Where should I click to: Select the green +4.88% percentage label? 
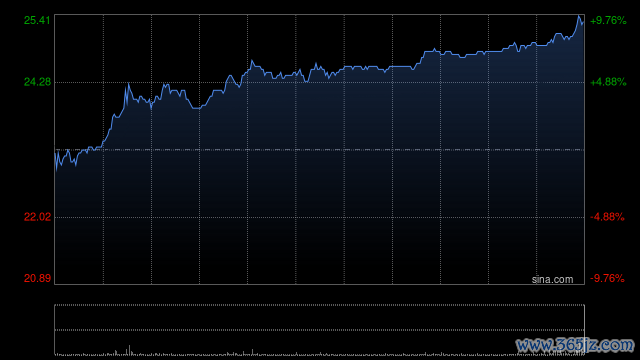[608, 82]
